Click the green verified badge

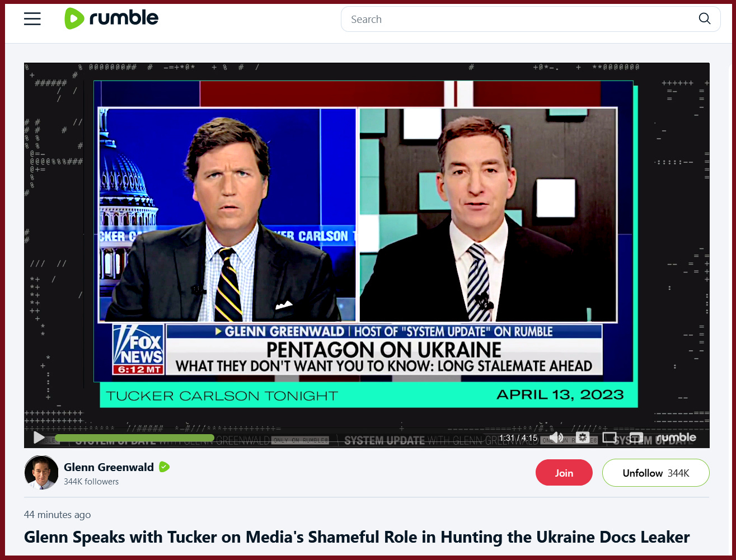click(164, 467)
